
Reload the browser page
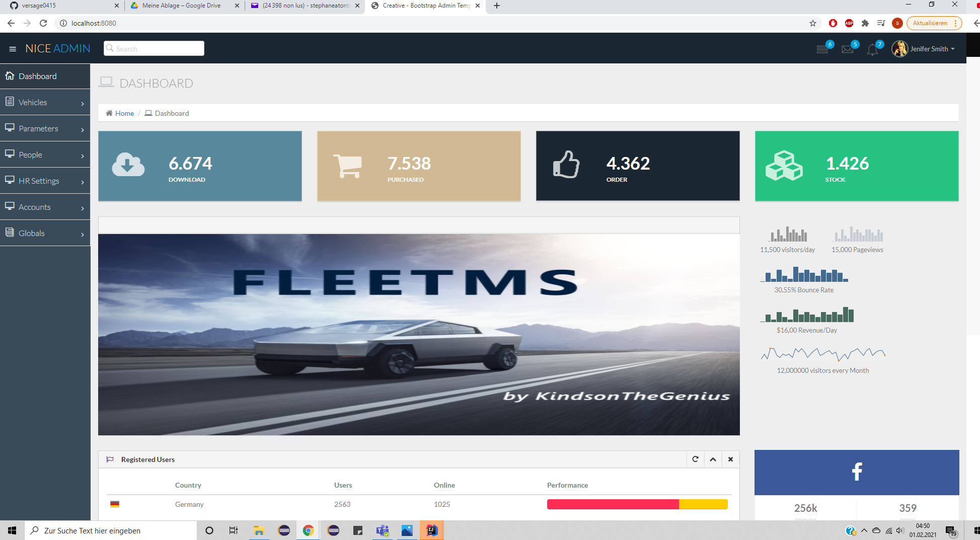tap(43, 23)
